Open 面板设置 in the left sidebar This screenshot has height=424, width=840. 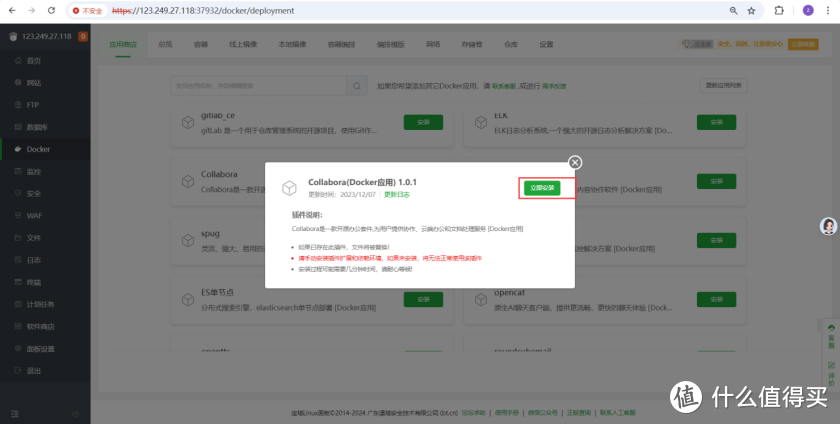pos(41,349)
